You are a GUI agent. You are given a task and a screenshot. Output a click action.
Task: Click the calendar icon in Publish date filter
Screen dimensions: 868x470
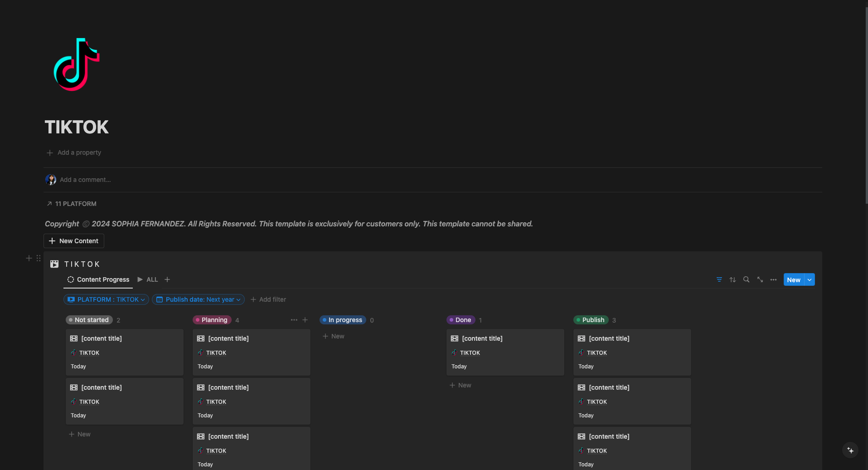(x=160, y=299)
